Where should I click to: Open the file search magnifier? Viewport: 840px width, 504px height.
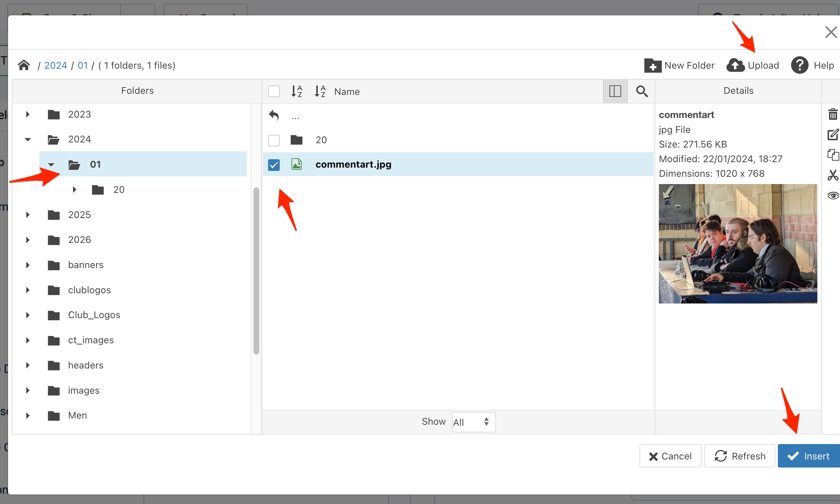642,91
